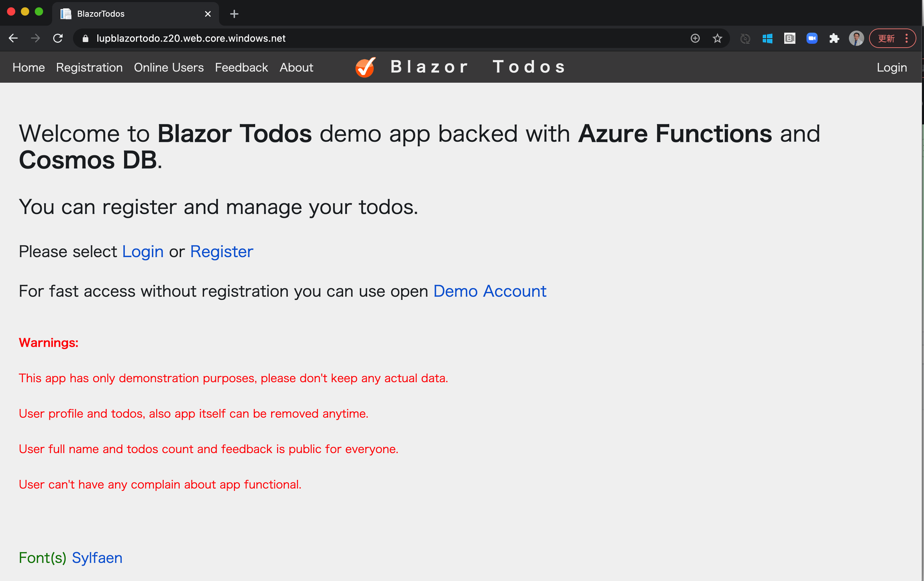Screen dimensions: 924x581
Task: Open the user profile avatar
Action: pos(856,38)
